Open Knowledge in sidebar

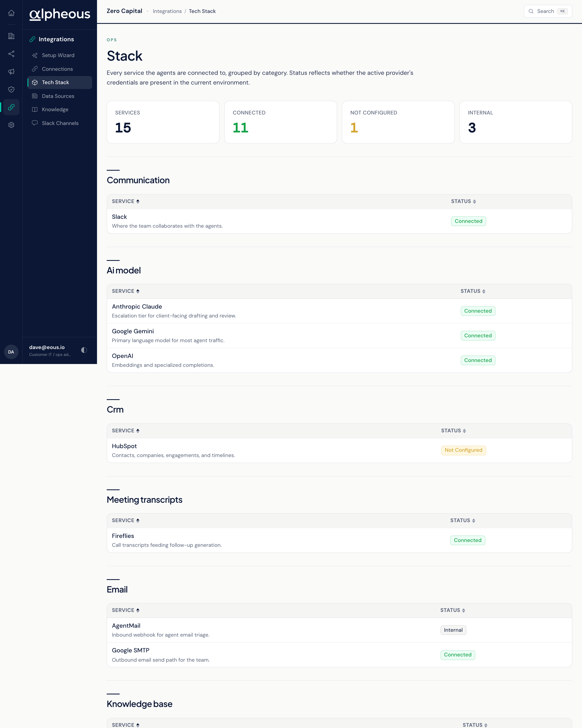coord(60,109)
